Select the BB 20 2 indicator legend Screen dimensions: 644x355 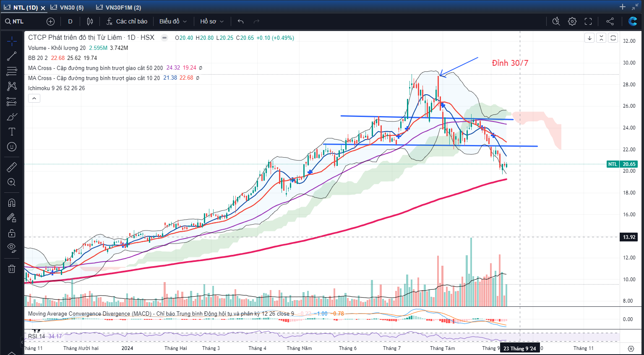pos(38,58)
